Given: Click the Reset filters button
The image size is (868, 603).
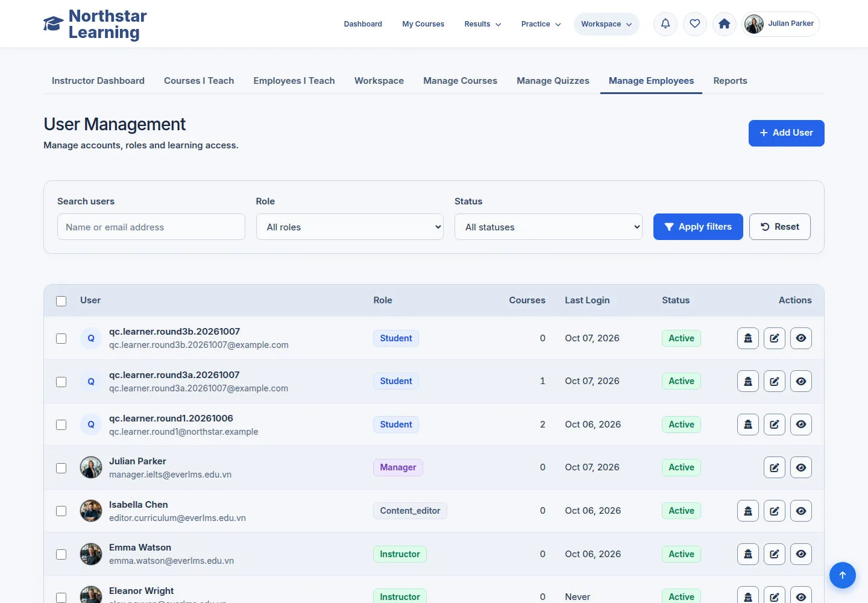Looking at the screenshot, I should (780, 227).
